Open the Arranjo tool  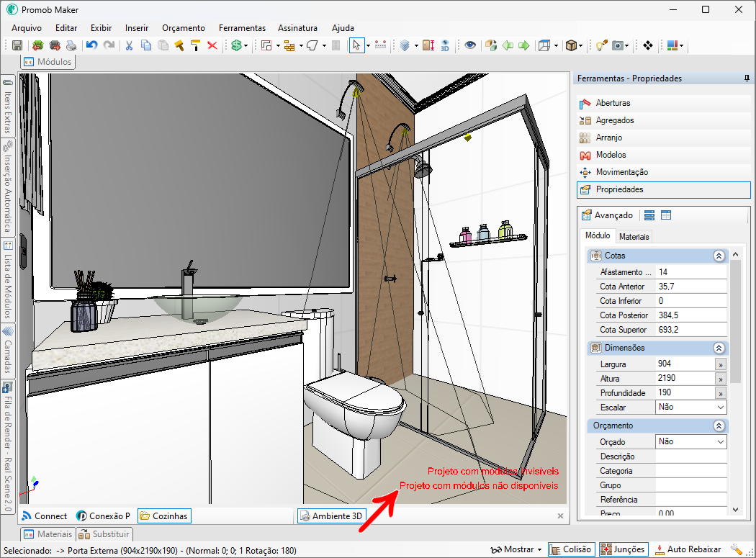[663, 138]
